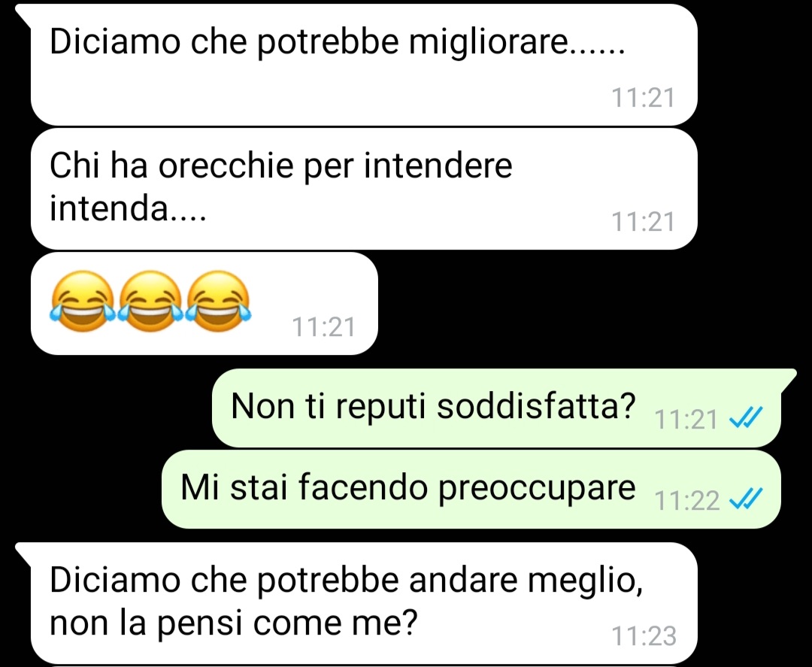This screenshot has width=812, height=667.
Task: Select the 'Chi ha orecchie per intendere' message
Action: (x=364, y=189)
